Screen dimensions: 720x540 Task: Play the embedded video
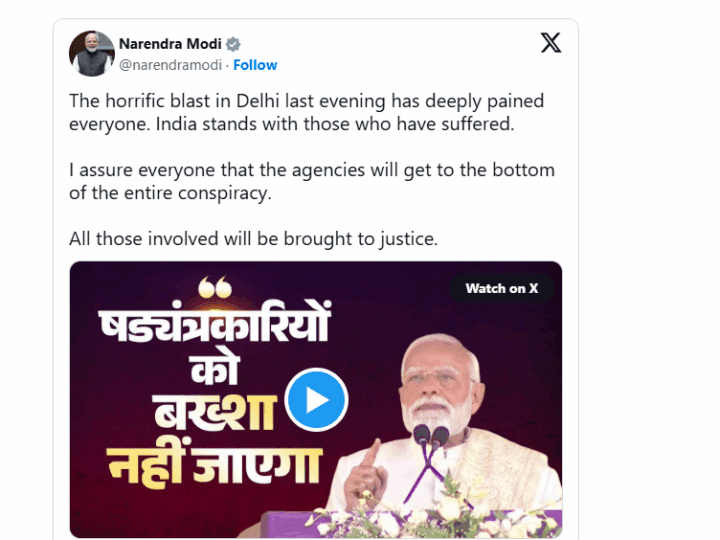click(x=316, y=400)
